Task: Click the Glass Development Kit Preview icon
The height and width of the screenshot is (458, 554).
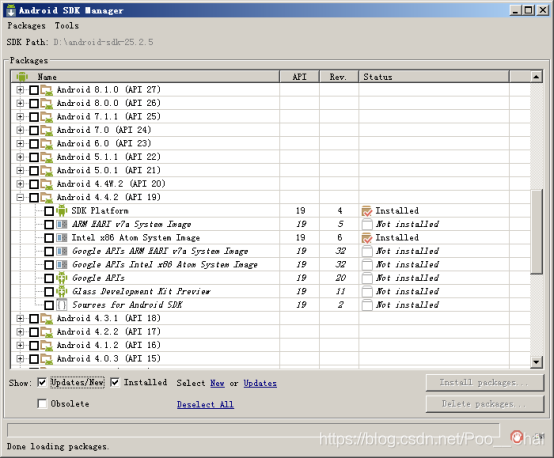Action: pos(61,292)
